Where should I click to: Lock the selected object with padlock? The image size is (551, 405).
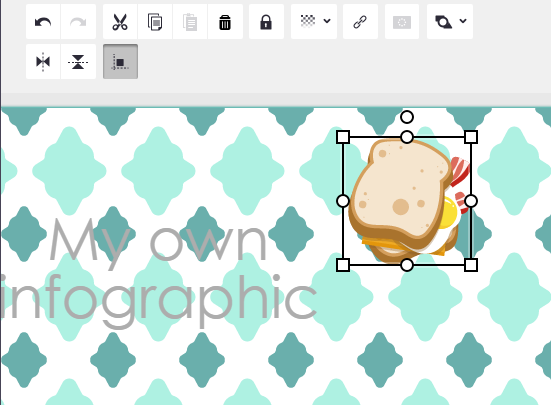pyautogui.click(x=266, y=22)
